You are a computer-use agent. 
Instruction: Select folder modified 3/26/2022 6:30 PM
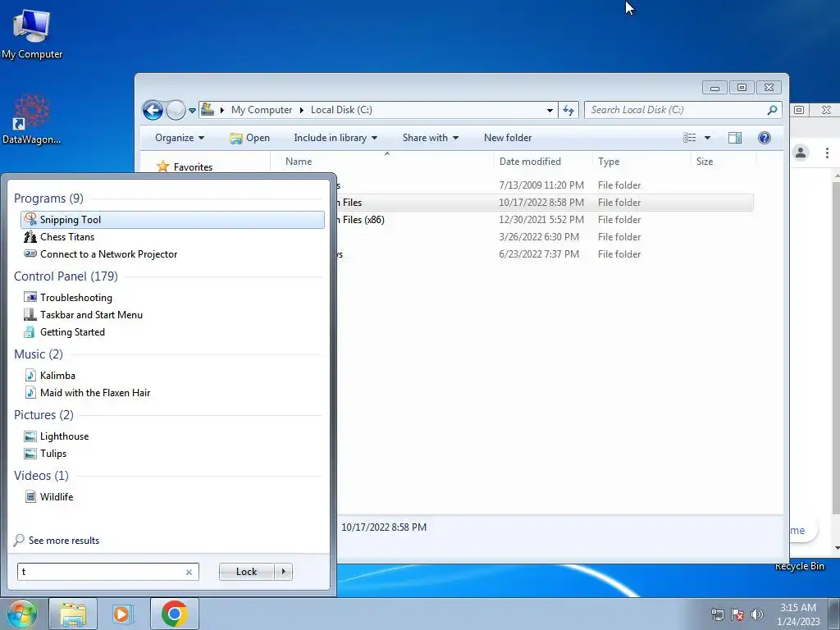[546, 237]
